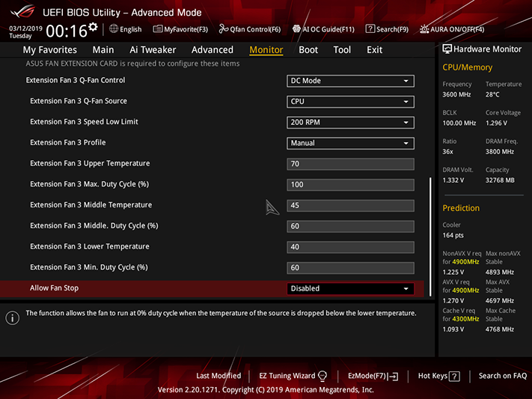This screenshot has width=532, height=399.
Task: Switch to EzMode(F7)
Action: 373,376
